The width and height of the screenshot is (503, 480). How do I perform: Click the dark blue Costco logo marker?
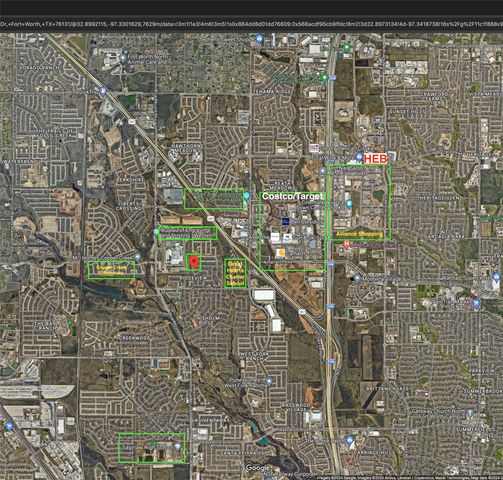pos(285,221)
